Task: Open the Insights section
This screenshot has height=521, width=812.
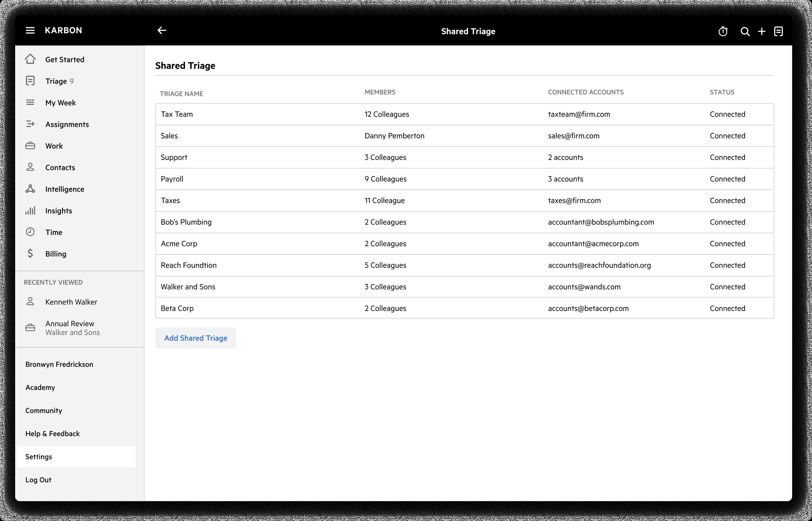Action: [x=59, y=210]
